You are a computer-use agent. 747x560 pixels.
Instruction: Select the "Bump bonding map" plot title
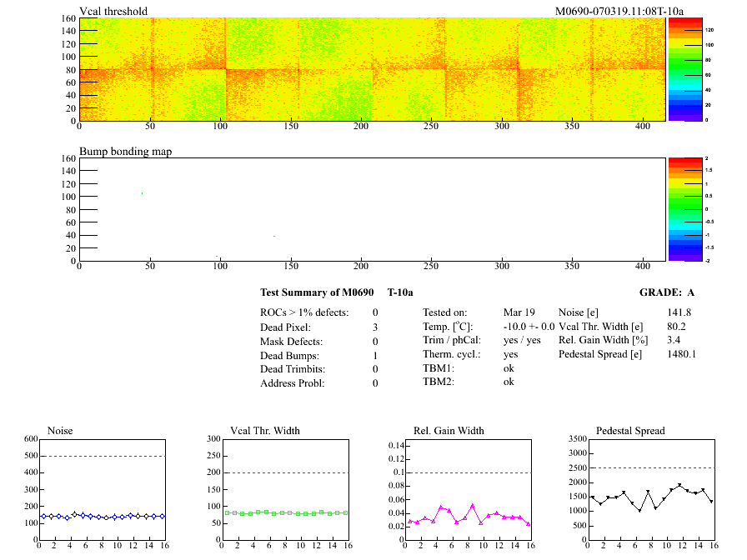126,152
